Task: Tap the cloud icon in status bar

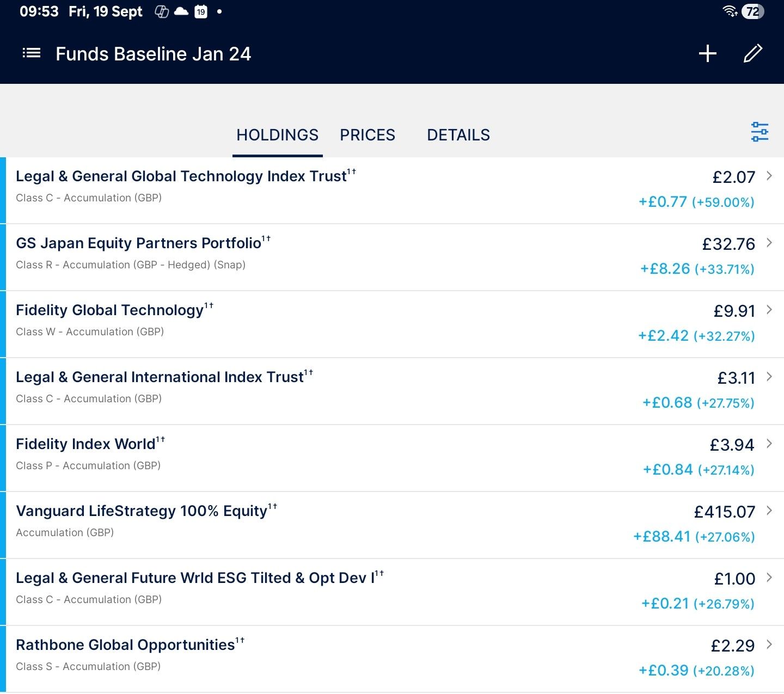Action: coord(181,11)
